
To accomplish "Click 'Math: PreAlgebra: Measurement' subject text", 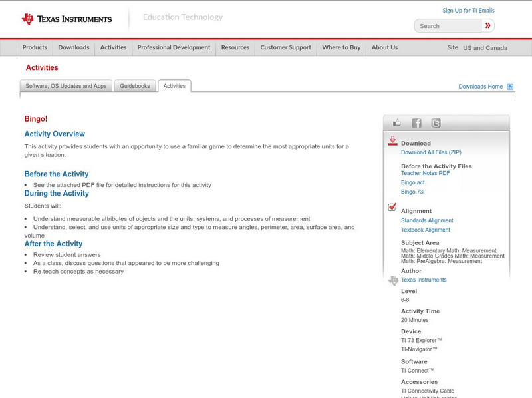I will (442, 261).
